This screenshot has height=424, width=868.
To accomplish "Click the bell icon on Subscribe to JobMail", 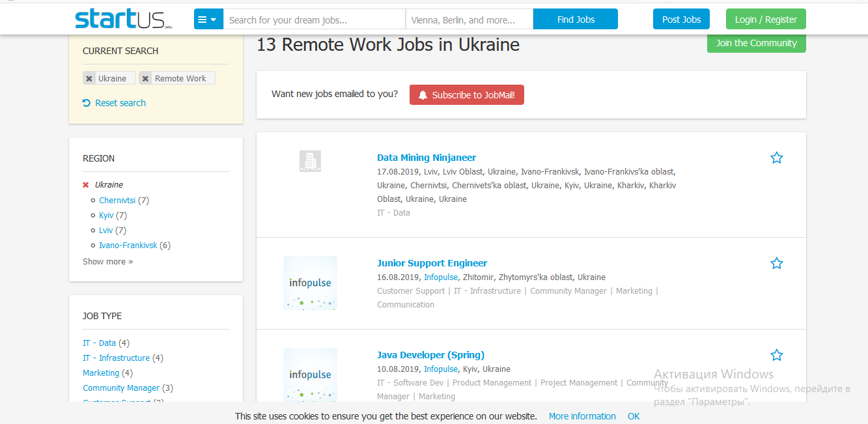I will (423, 94).
